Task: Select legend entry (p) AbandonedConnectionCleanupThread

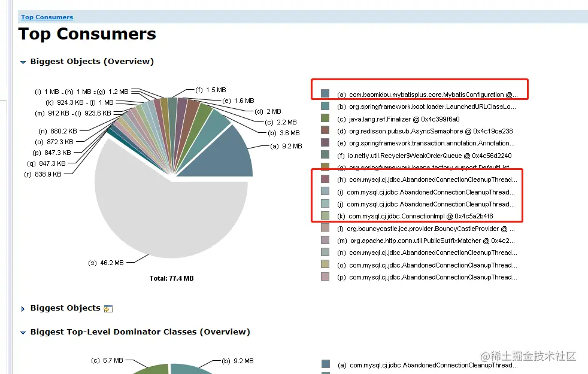Action: coord(427,277)
